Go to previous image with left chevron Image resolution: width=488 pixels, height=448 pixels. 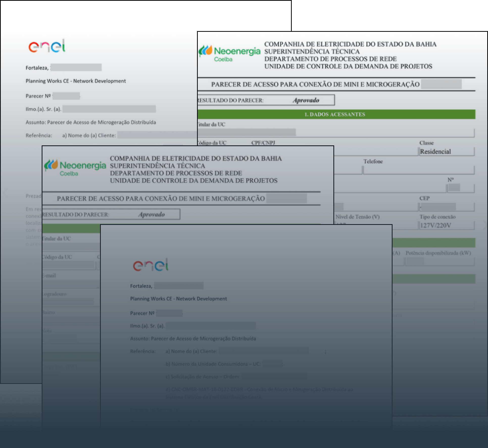coord(6,193)
